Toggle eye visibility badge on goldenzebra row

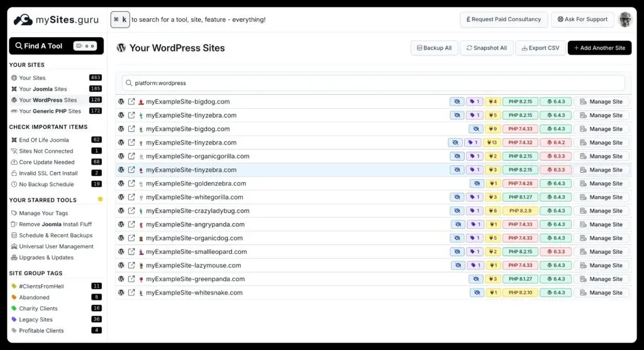[x=477, y=183]
